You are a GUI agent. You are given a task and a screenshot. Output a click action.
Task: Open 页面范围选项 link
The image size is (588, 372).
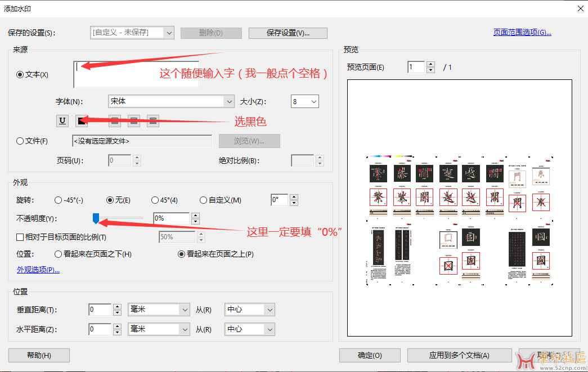tap(522, 33)
